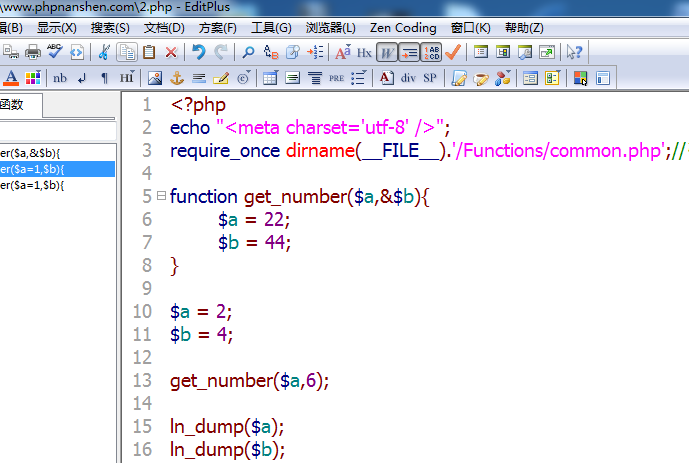This screenshot has height=463, width=689.
Task: Insert a horizontal rule
Action: tap(199, 78)
